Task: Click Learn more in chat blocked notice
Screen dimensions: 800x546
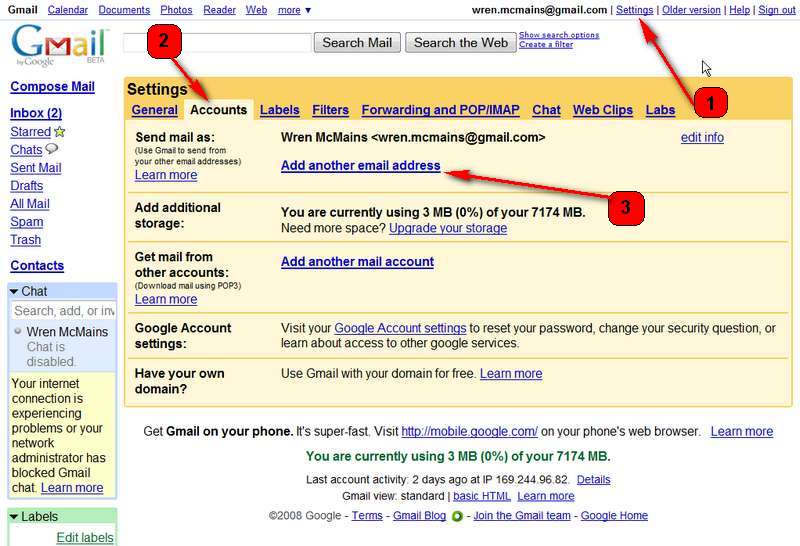Action: tap(72, 488)
